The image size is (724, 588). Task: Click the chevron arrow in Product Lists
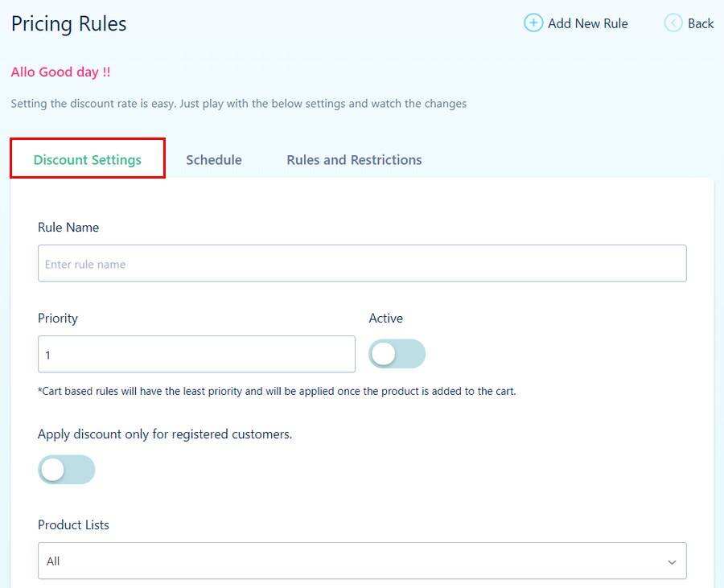[x=672, y=562]
